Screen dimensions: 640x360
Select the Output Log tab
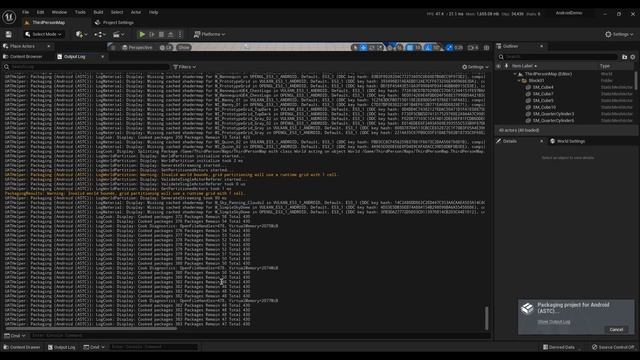74,56
